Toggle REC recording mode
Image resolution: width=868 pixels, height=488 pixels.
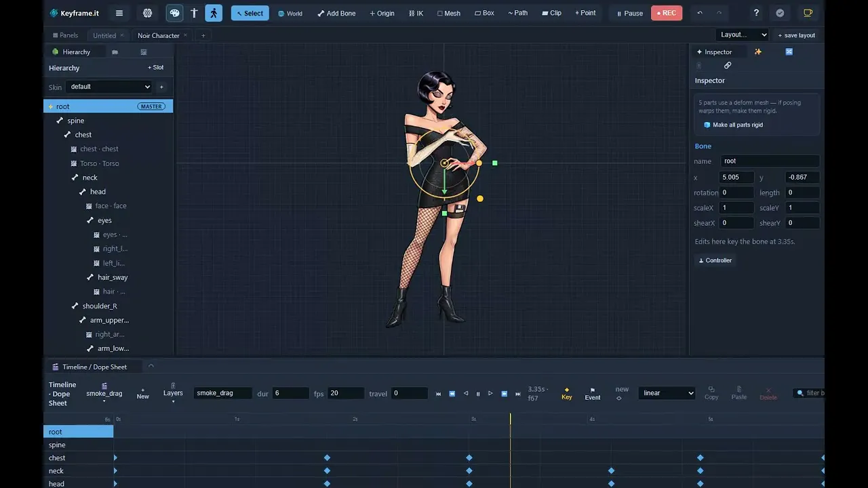tap(666, 13)
